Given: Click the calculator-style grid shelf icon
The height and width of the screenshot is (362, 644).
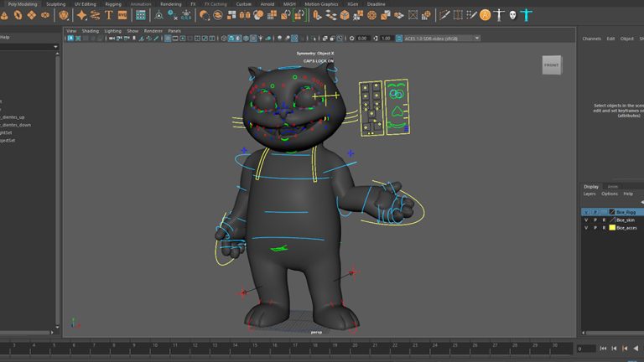Looking at the screenshot, I should click(140, 15).
